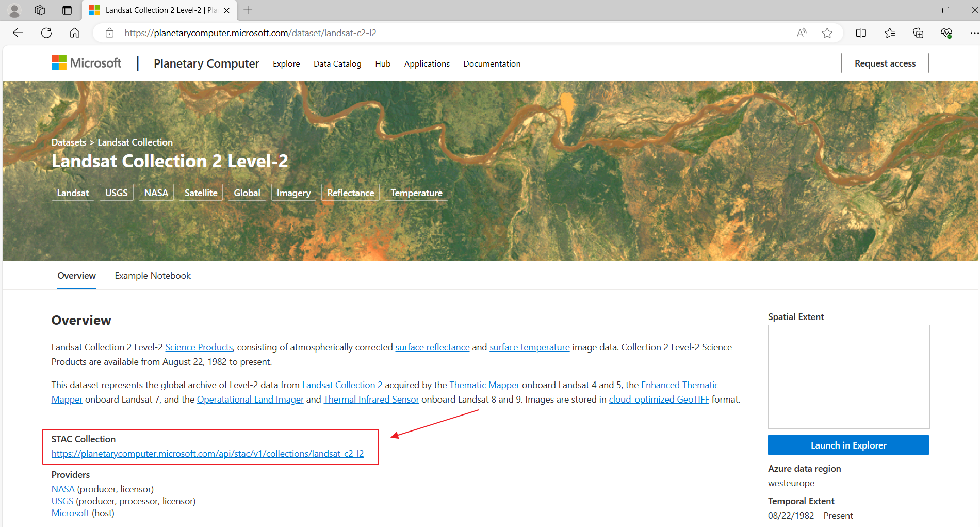Viewport: 980px width, 527px height.
Task: Open tab actions menu icon
Action: pyautogui.click(x=67, y=10)
